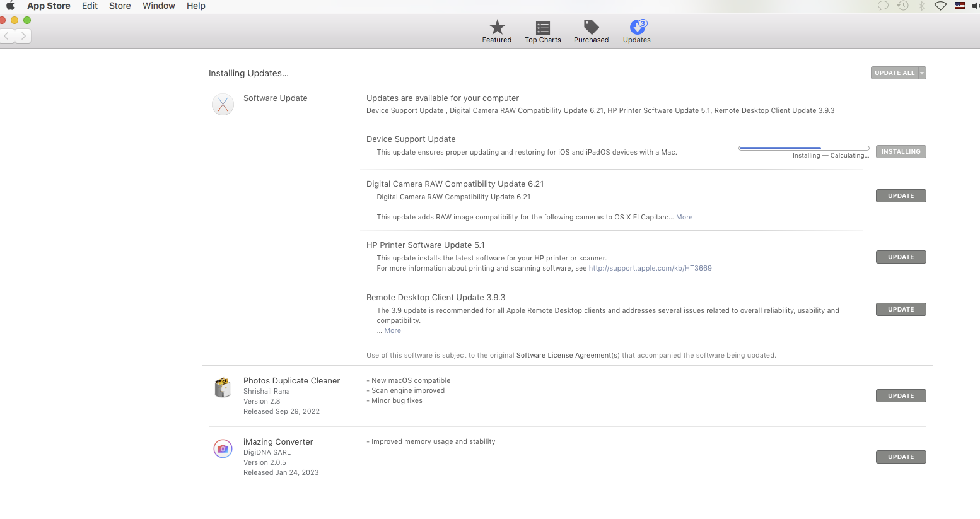Click the Updates are available for your computer text
The width and height of the screenshot is (980, 519).
click(443, 98)
